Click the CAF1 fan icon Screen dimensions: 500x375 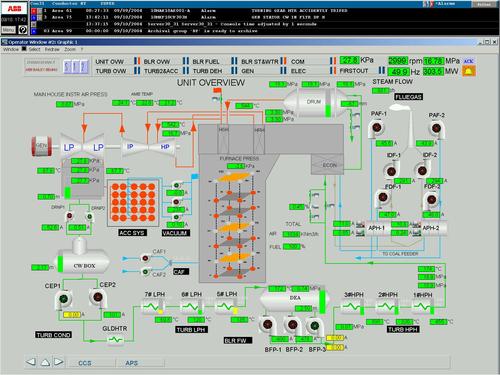point(145,258)
